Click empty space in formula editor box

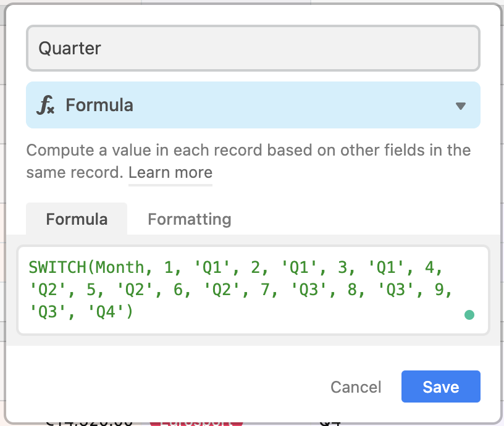click(x=296, y=314)
